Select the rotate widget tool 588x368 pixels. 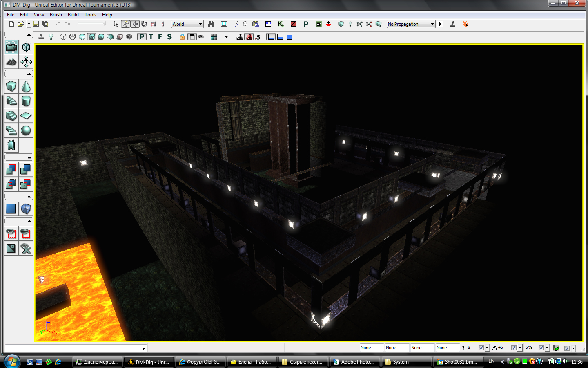coord(144,24)
